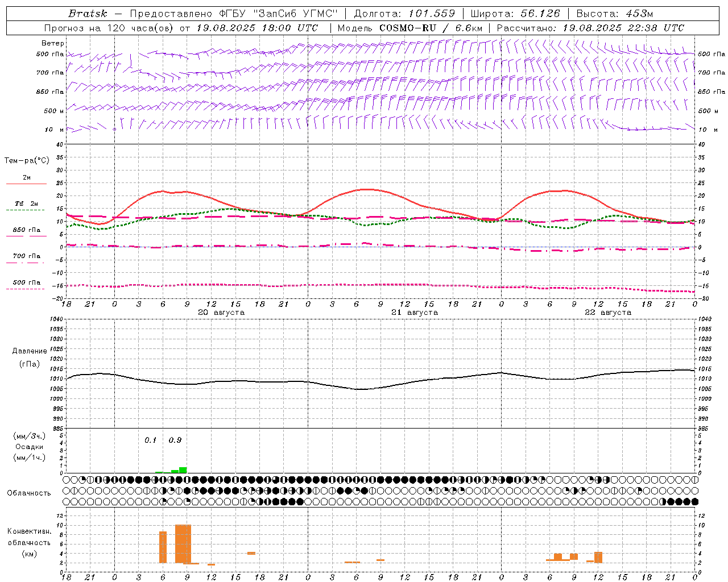Click the station name "Bratsk" in the header

[x=88, y=14]
